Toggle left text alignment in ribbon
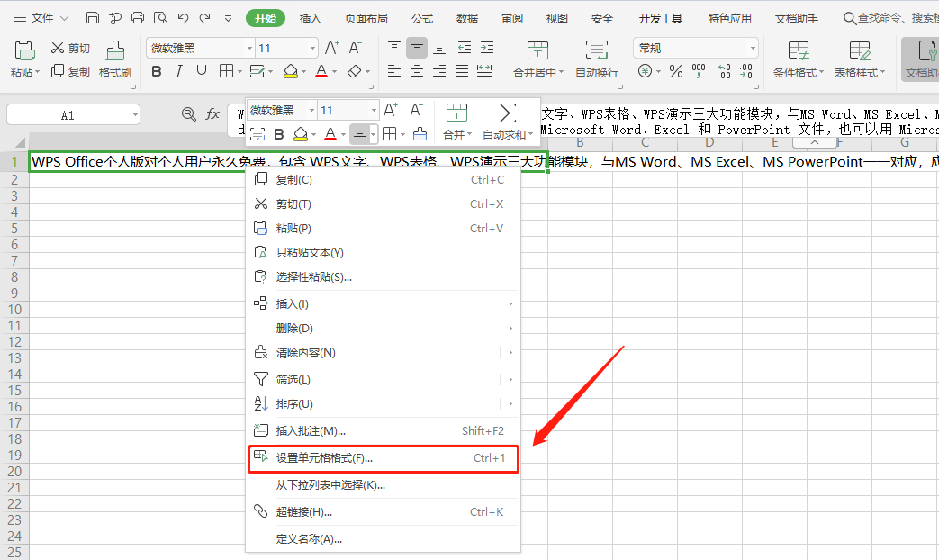This screenshot has width=939, height=560. (x=394, y=72)
